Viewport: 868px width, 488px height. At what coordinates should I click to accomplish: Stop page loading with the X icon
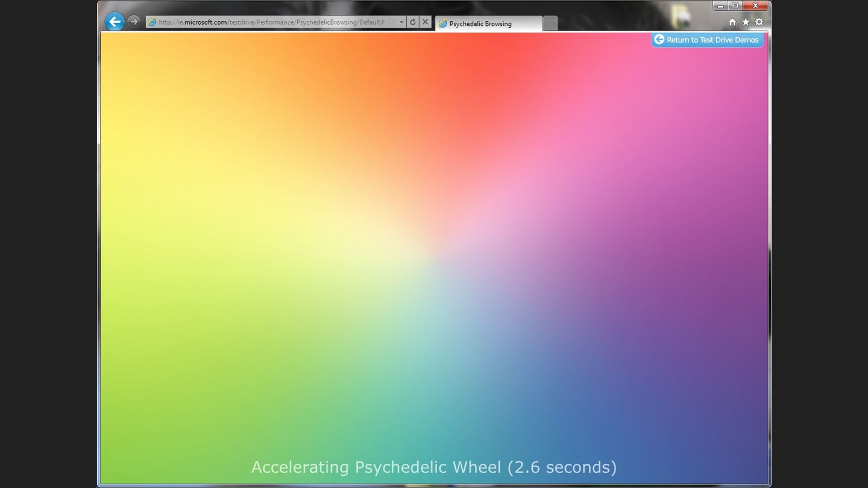[425, 22]
